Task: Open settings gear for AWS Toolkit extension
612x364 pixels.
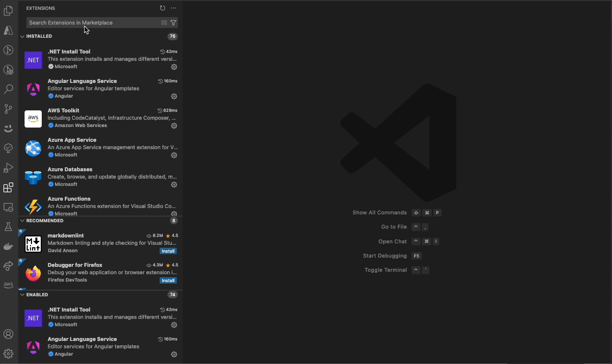Action: (x=174, y=126)
